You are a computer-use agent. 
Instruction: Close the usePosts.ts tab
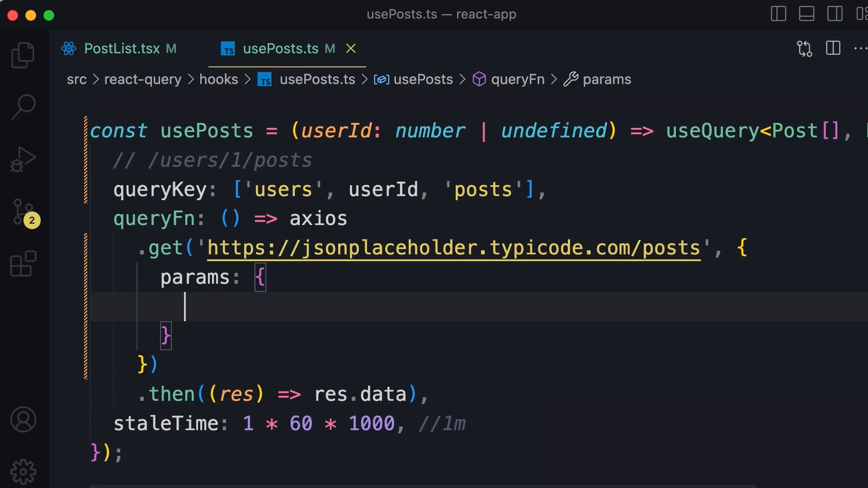tap(351, 48)
